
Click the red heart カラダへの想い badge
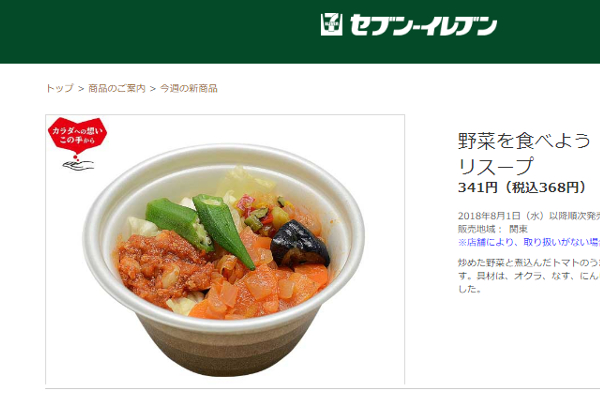pyautogui.click(x=77, y=136)
